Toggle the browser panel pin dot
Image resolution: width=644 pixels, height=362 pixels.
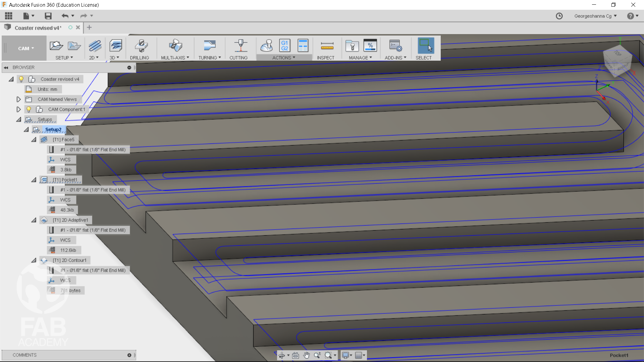(x=129, y=67)
